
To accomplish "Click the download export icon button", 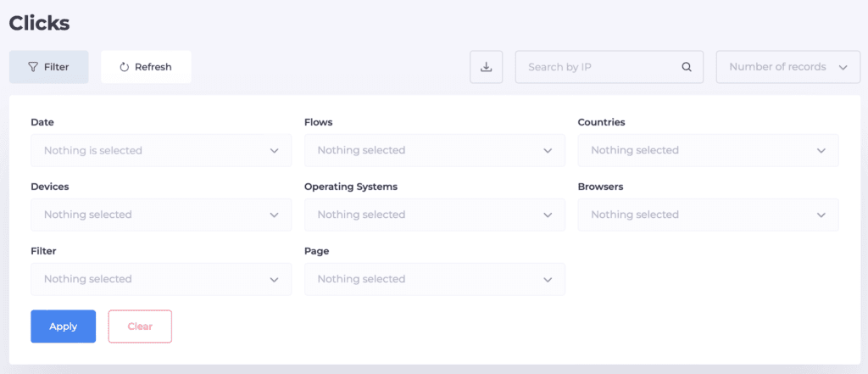I will click(487, 67).
